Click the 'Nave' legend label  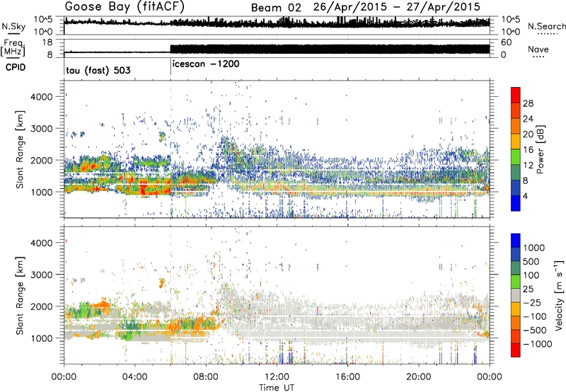[538, 49]
